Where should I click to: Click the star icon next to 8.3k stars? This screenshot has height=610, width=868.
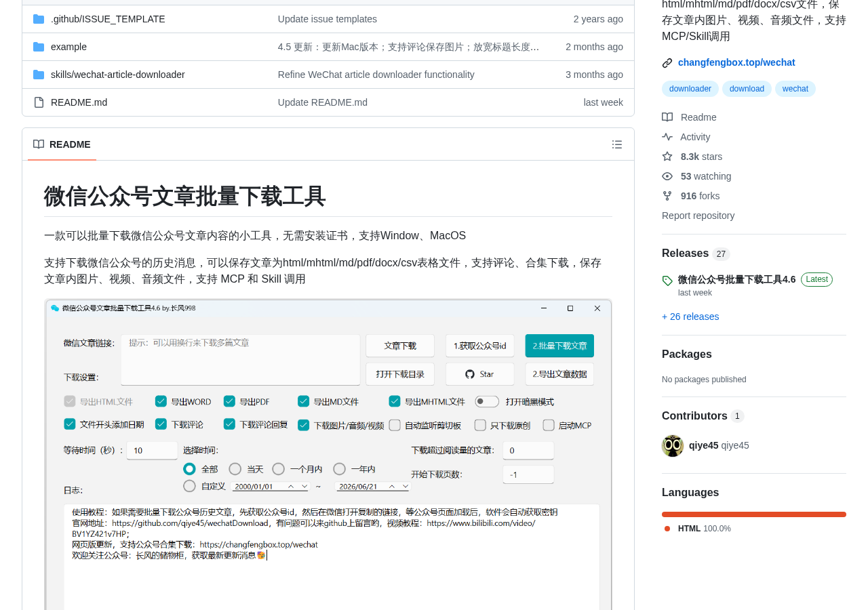pos(667,157)
